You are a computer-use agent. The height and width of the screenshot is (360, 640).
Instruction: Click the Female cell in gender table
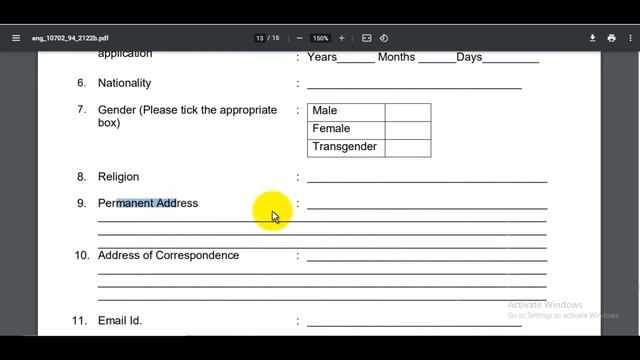pos(346,130)
